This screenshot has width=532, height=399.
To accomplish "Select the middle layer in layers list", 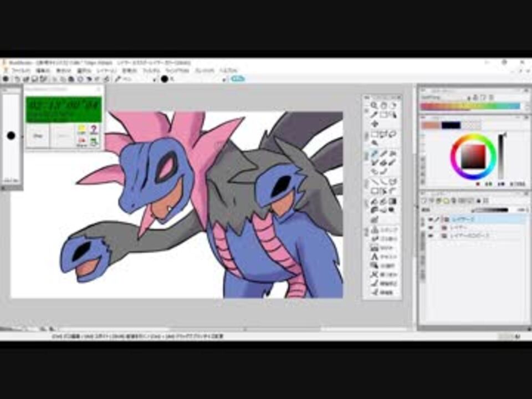I will (x=475, y=227).
